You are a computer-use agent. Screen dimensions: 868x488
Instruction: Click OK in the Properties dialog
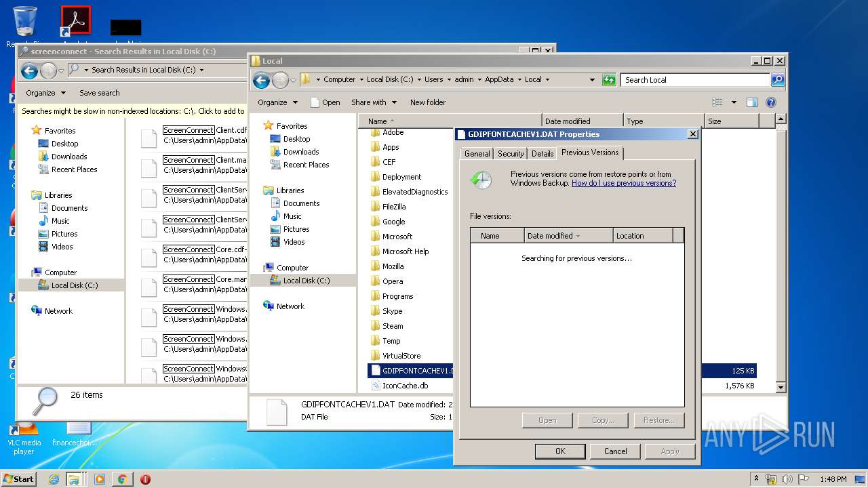coord(560,451)
